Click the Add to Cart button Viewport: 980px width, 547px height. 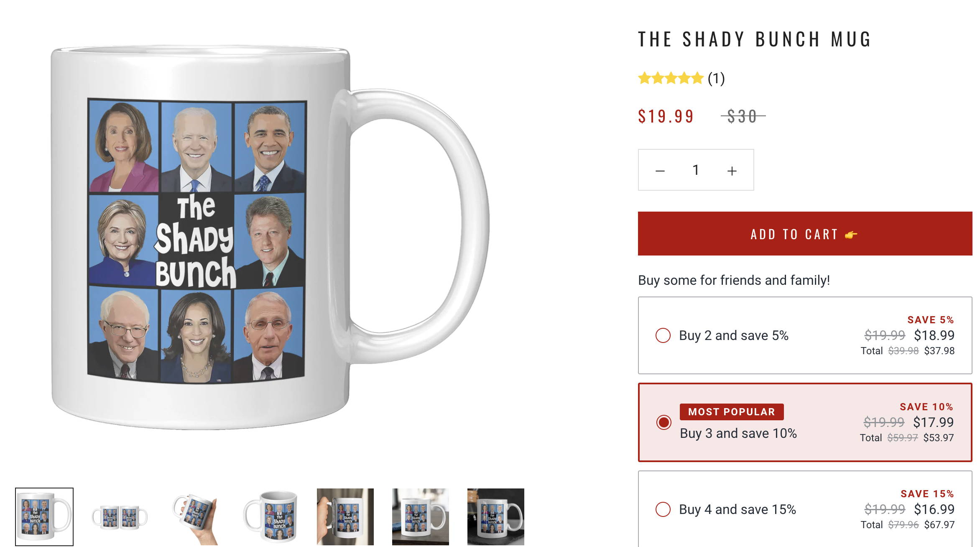(x=805, y=234)
